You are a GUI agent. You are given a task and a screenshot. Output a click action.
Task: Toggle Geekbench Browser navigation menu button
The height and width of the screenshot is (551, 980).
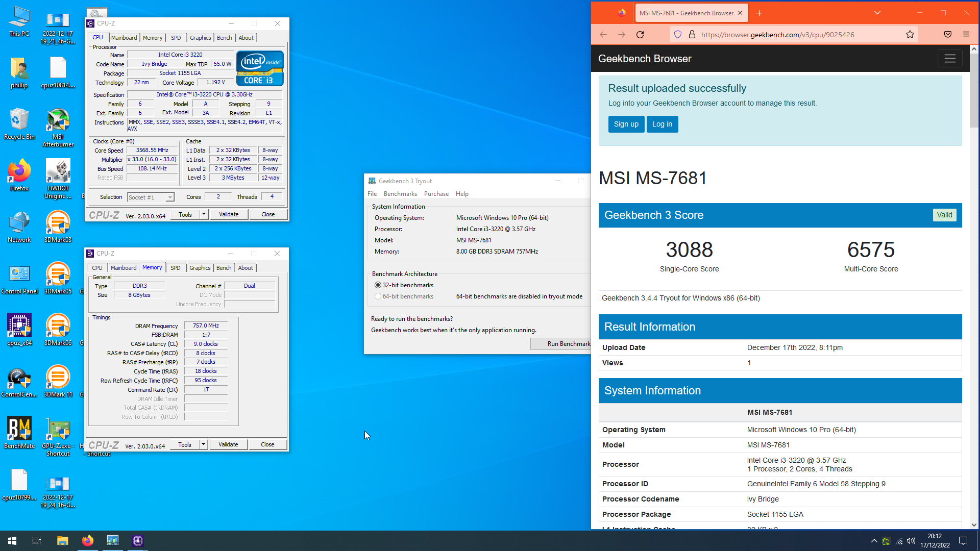[x=950, y=59]
